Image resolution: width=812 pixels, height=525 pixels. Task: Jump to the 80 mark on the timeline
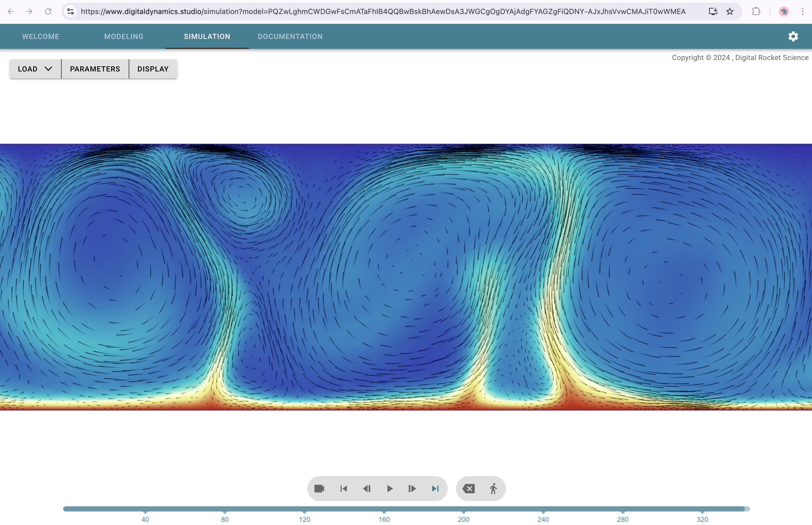(225, 519)
